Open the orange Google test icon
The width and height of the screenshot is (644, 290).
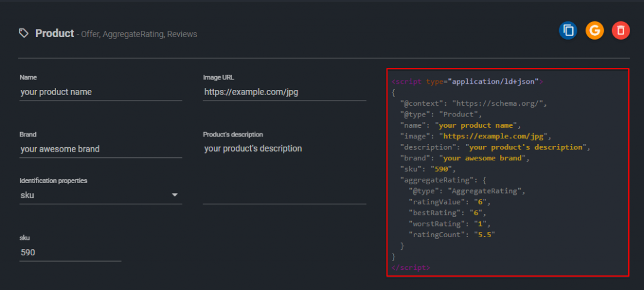pos(594,31)
